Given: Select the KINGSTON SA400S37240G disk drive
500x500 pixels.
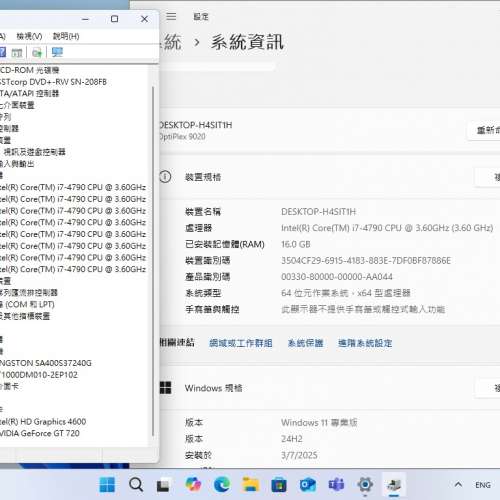Looking at the screenshot, I should (46, 363).
